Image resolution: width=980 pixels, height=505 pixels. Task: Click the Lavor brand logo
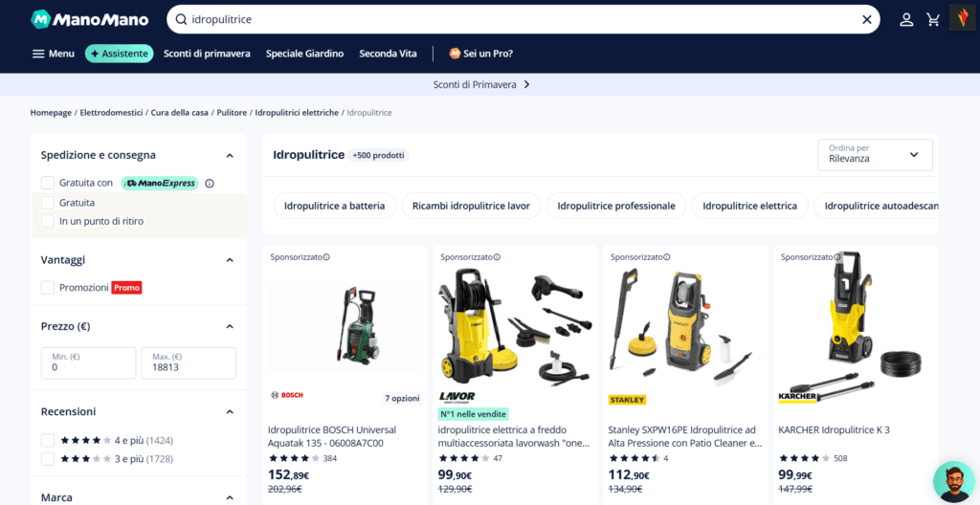tap(457, 397)
